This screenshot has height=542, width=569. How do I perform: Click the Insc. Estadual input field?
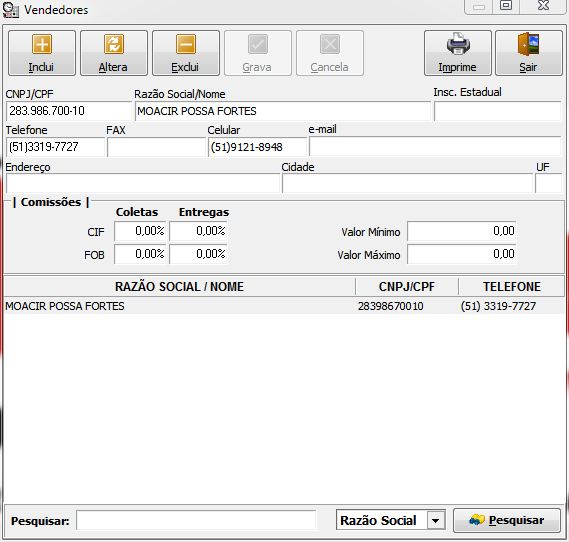click(498, 111)
